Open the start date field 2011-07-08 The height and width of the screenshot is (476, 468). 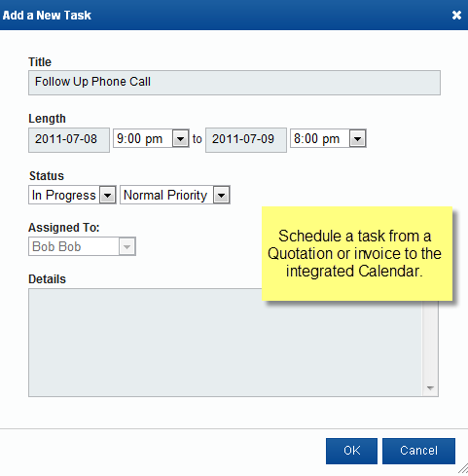click(x=69, y=140)
